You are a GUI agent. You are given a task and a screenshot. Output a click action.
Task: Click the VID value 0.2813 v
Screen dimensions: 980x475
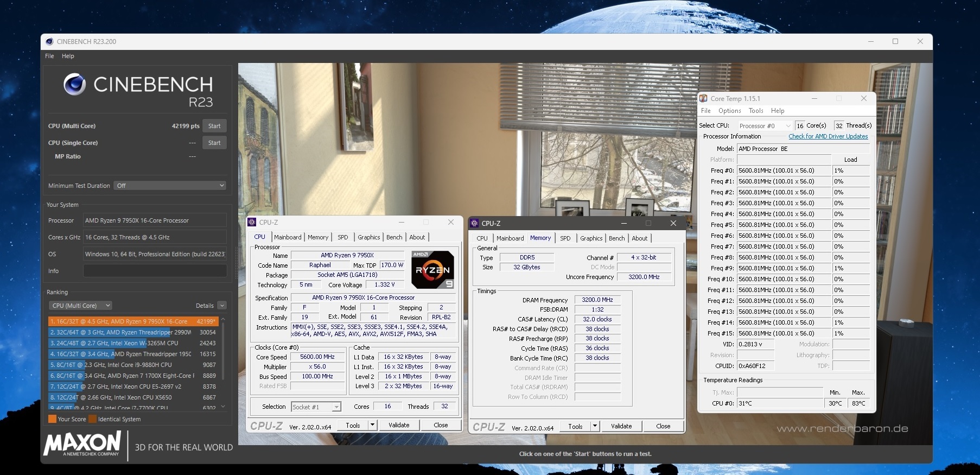[755, 344]
